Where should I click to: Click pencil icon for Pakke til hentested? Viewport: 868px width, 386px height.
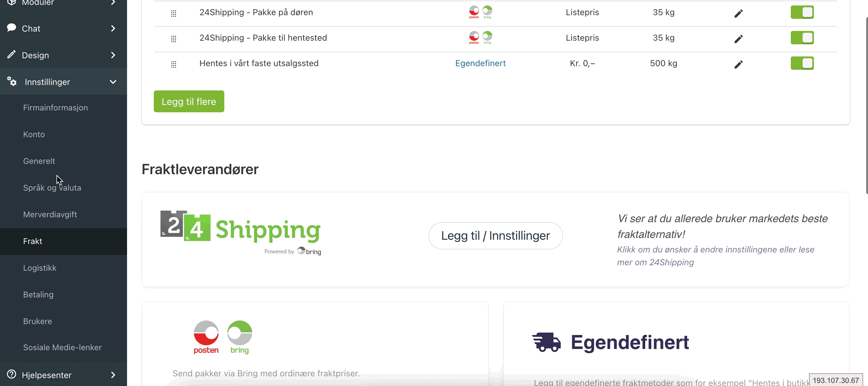pos(738,39)
